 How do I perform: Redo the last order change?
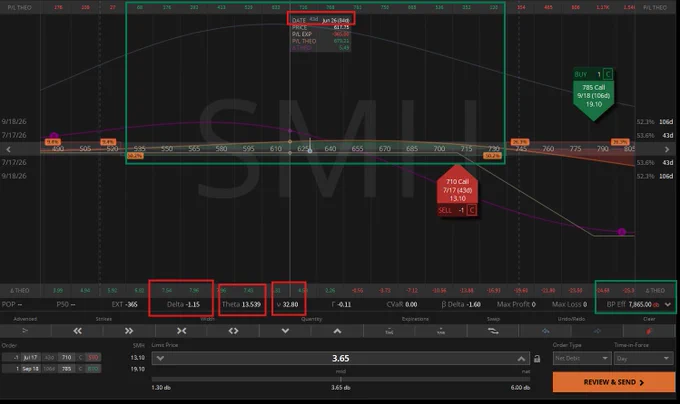597,331
